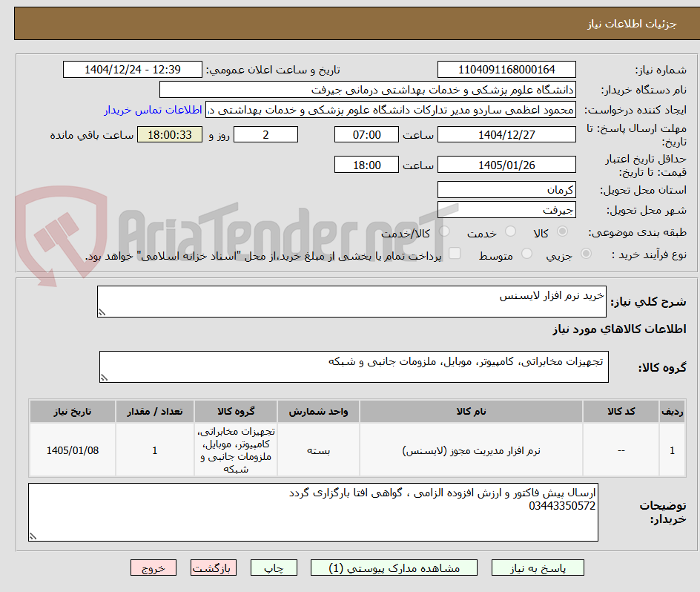Click the general description textarea 'خرید نرم افزار لایسنس'
The image size is (700, 592).
click(x=351, y=302)
